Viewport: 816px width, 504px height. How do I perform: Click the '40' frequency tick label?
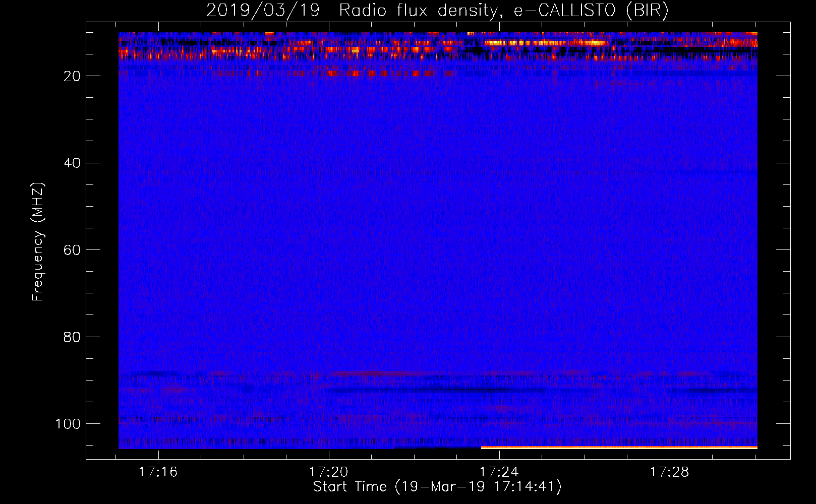(72, 163)
